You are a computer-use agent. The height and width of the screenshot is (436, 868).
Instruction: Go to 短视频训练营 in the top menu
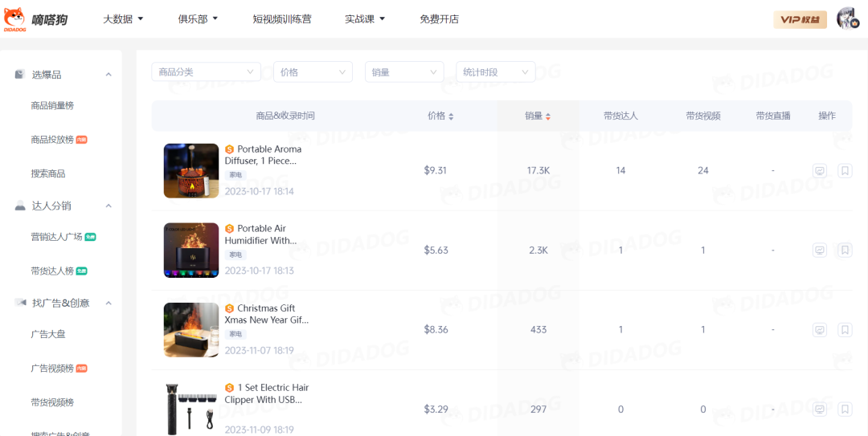[x=281, y=18]
